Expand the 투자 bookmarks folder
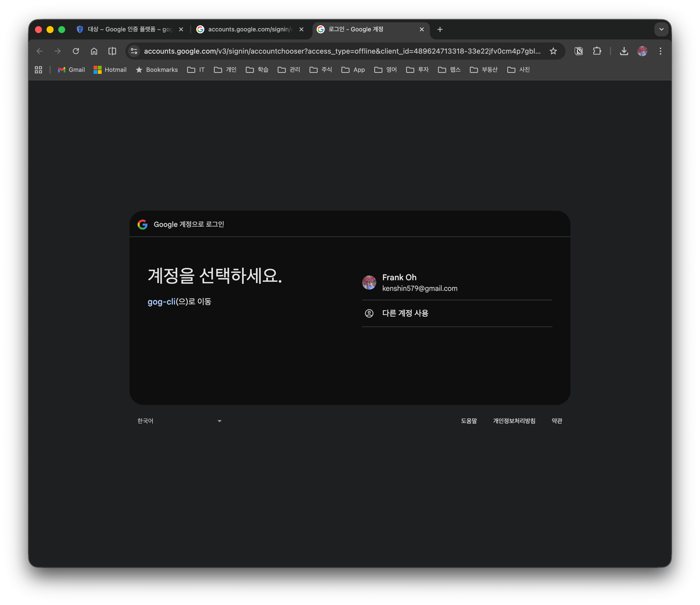 point(417,70)
